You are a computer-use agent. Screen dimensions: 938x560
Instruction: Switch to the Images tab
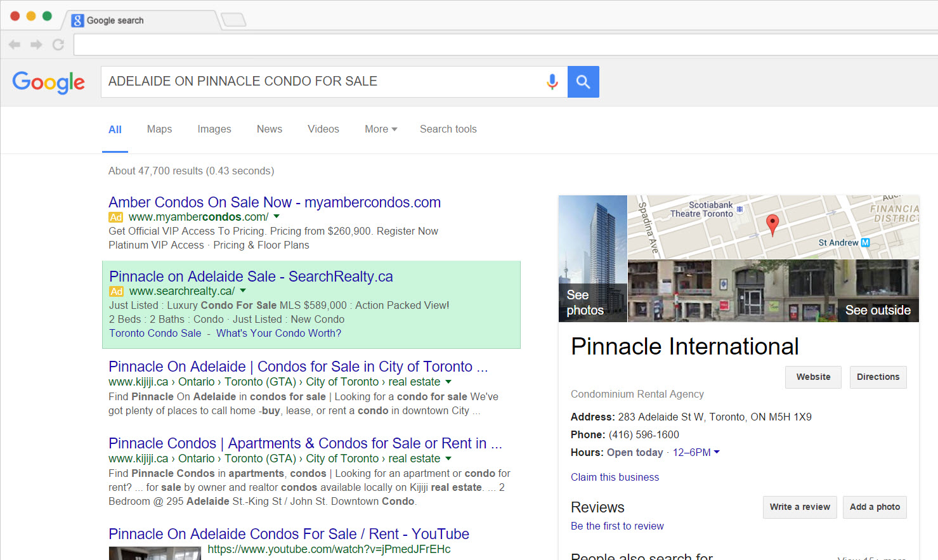coord(214,129)
